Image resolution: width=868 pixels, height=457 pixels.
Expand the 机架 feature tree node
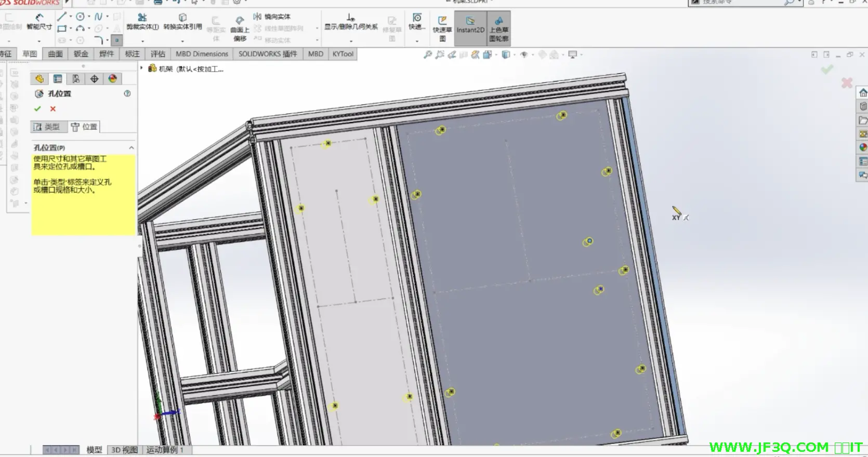tap(141, 68)
